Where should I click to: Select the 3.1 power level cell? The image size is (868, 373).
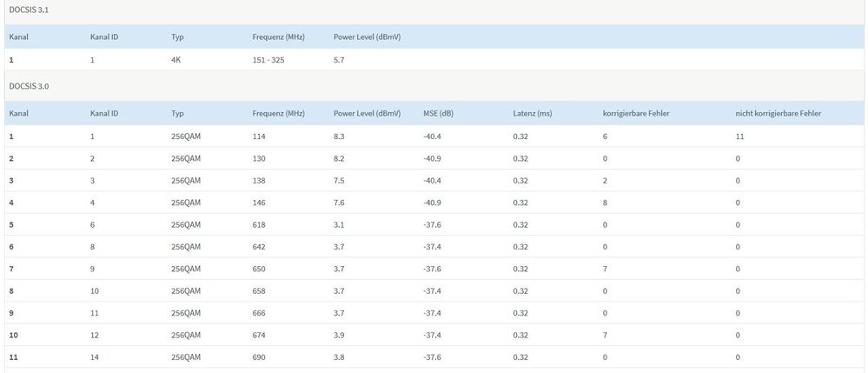(x=340, y=225)
